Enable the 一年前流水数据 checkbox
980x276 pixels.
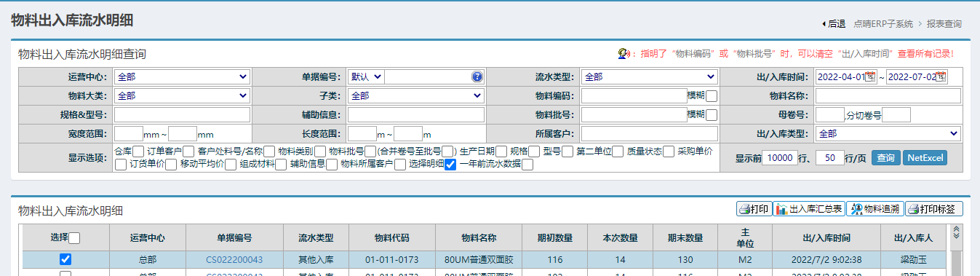click(x=527, y=165)
